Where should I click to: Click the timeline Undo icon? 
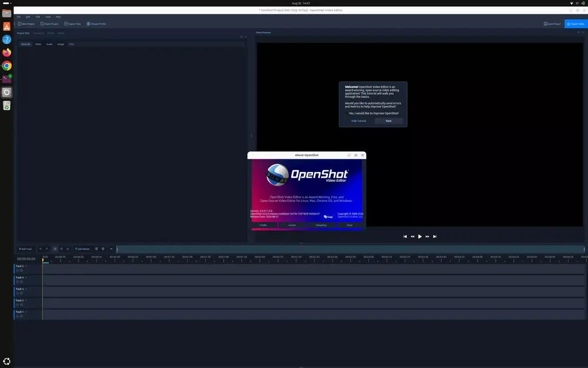point(41,249)
